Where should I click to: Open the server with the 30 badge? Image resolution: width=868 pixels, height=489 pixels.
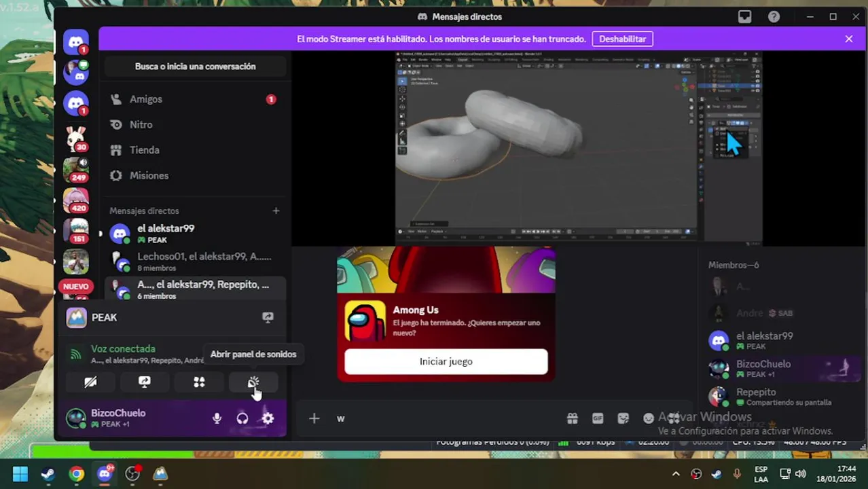click(76, 138)
